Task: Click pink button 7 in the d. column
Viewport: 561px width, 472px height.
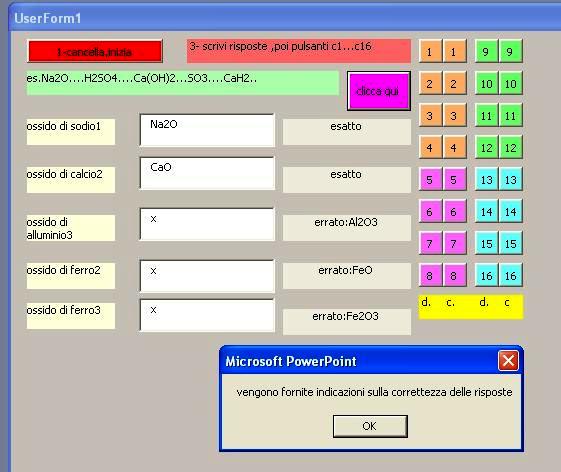Action: pos(430,243)
